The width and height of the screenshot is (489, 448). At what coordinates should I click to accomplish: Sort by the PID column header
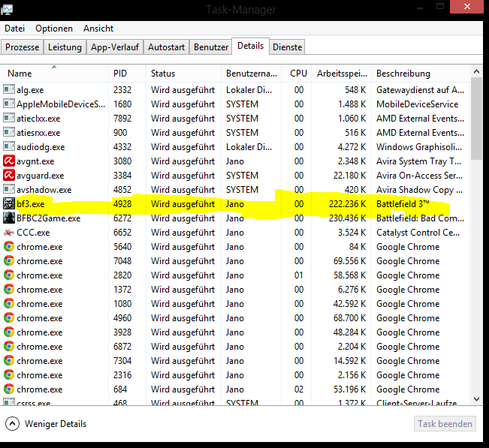[127, 74]
